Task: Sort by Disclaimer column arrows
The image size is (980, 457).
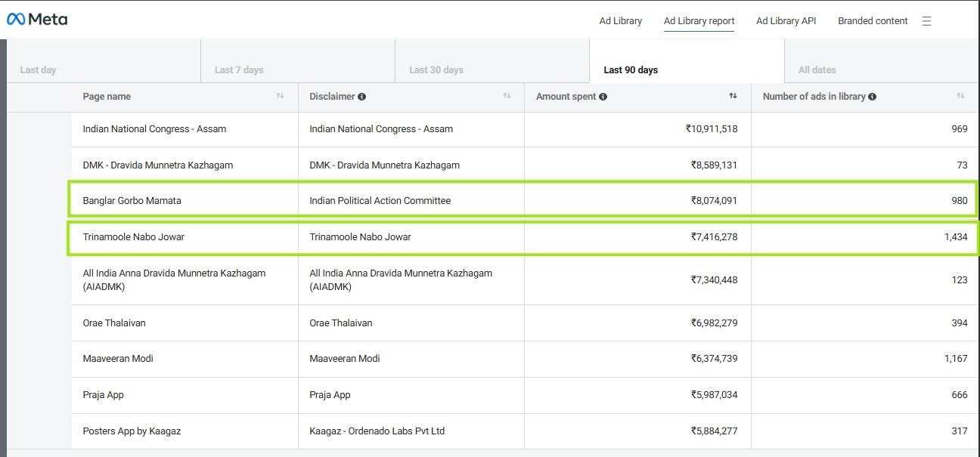Action: coord(507,97)
